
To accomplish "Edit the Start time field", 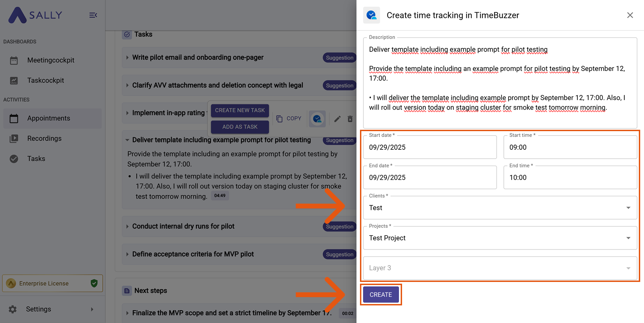I will tap(570, 147).
